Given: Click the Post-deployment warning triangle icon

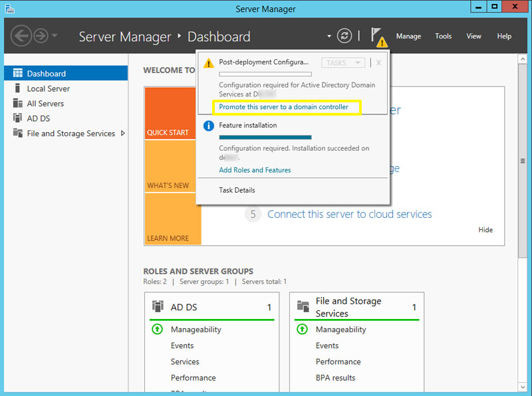Looking at the screenshot, I should click(x=208, y=63).
